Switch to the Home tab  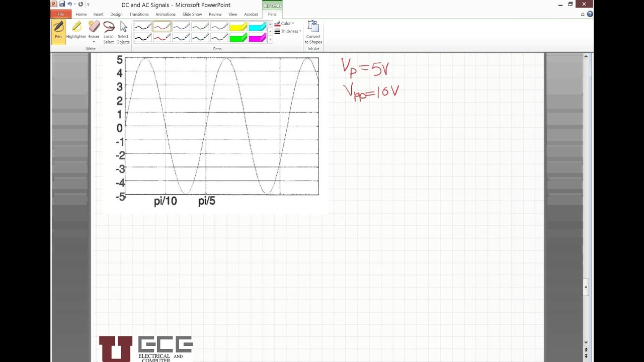pos(81,14)
